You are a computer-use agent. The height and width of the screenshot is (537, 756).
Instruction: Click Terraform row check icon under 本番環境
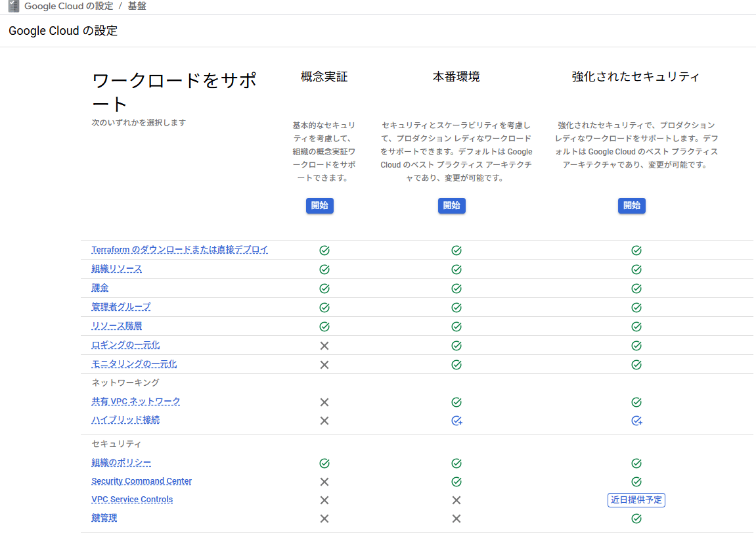click(x=456, y=250)
